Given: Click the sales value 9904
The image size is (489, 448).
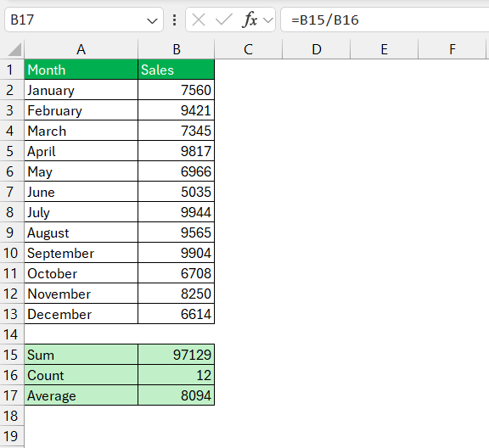Looking at the screenshot, I should [177, 253].
